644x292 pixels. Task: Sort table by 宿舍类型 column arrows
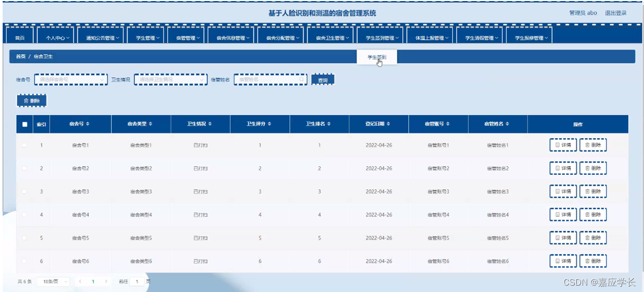coord(150,124)
